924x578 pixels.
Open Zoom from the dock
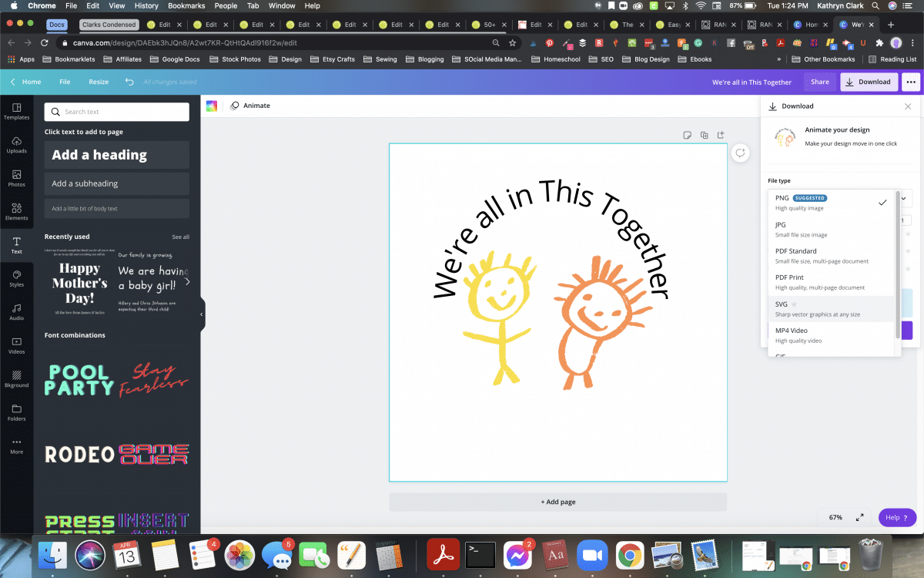point(591,554)
